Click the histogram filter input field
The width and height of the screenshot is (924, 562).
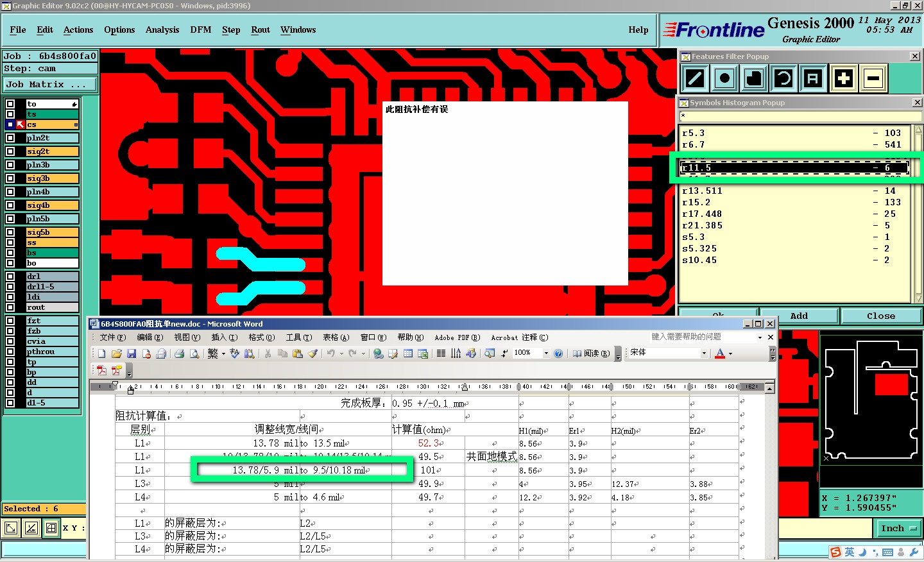point(800,116)
